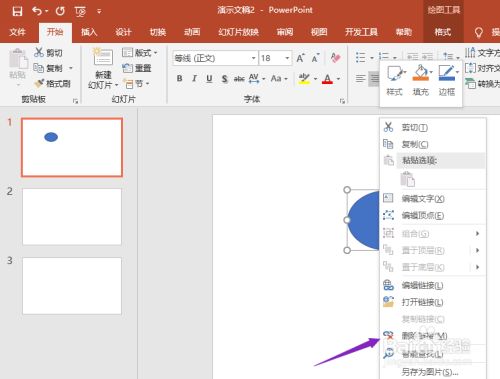The image size is (500, 379).
Task: Open the 文件 tab
Action: tap(17, 32)
